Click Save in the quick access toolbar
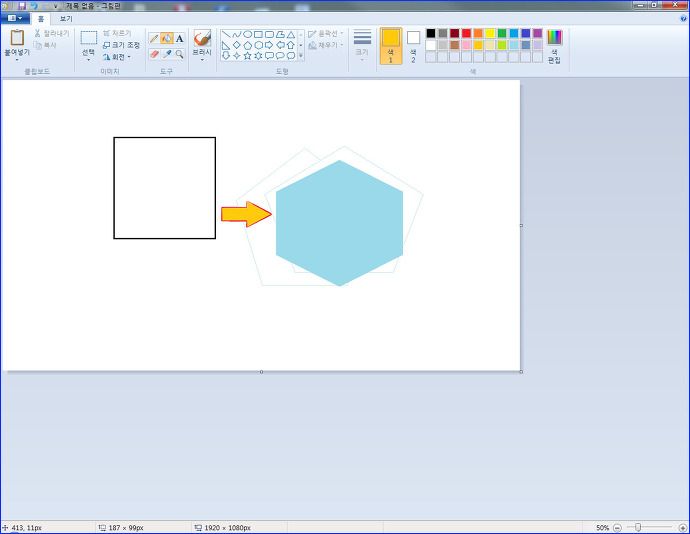 [22, 6]
